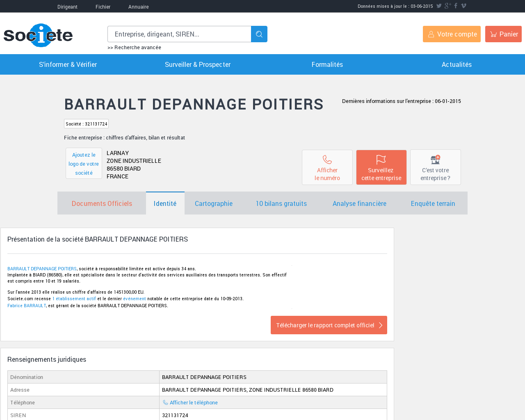Click the Société : 321131724 badge
This screenshot has height=420, width=525.
pos(86,124)
